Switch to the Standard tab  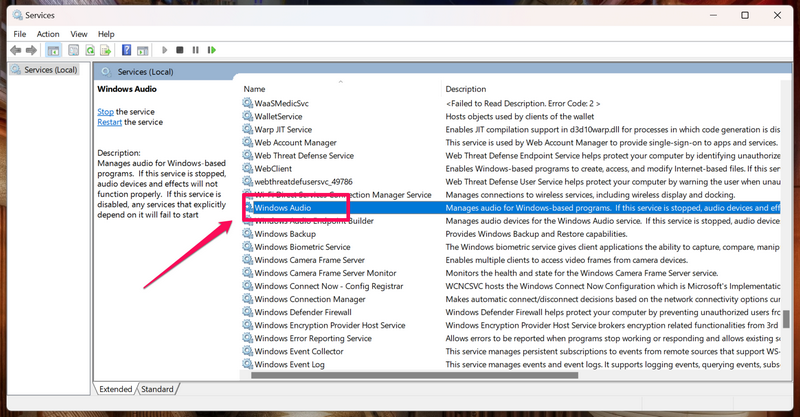click(x=156, y=389)
